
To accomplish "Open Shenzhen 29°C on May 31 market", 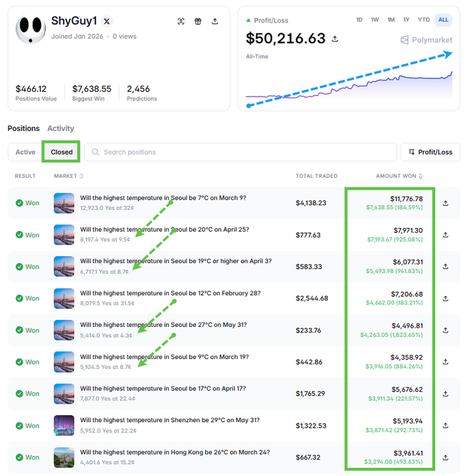I will pos(170,420).
